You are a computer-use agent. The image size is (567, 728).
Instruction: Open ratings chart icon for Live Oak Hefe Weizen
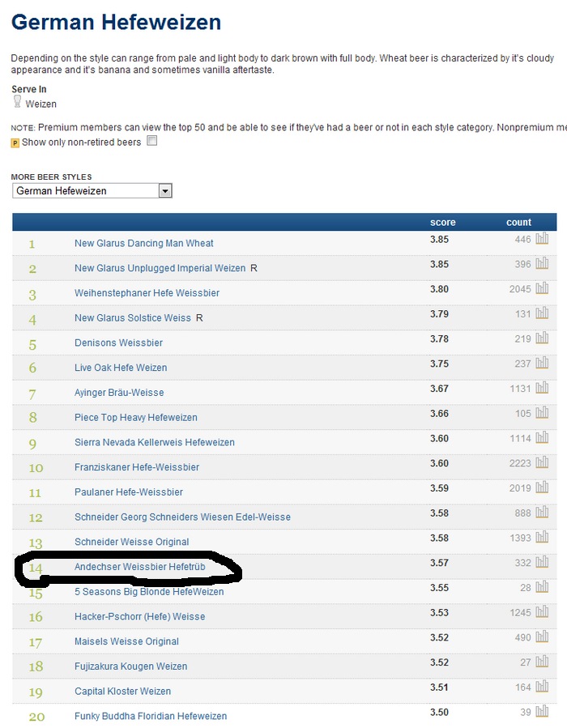point(542,363)
